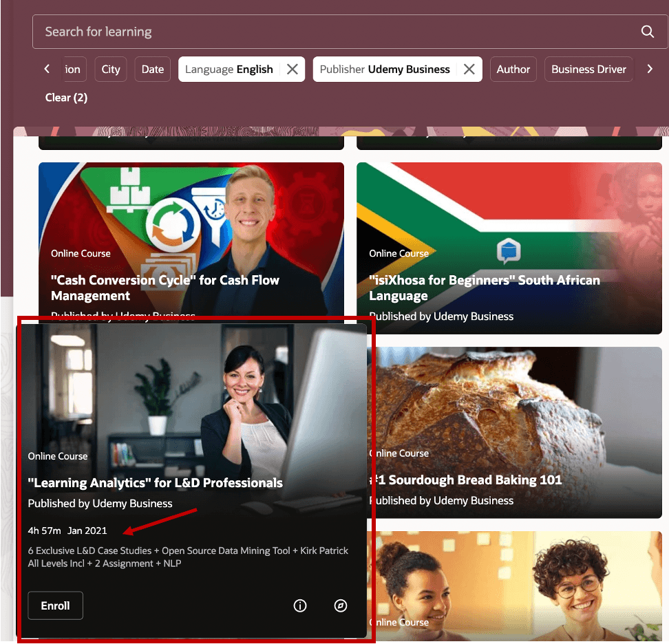669x644 pixels.
Task: Open the Author filter
Action: pos(513,69)
